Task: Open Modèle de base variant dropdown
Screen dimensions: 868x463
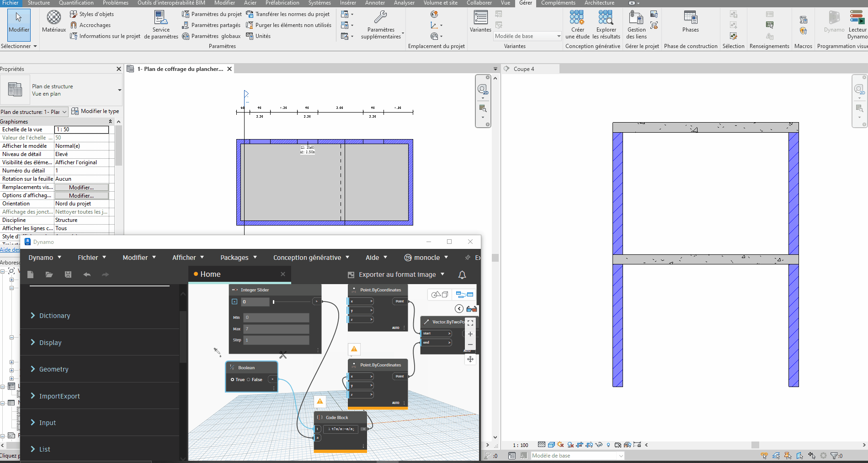Action: (527, 36)
